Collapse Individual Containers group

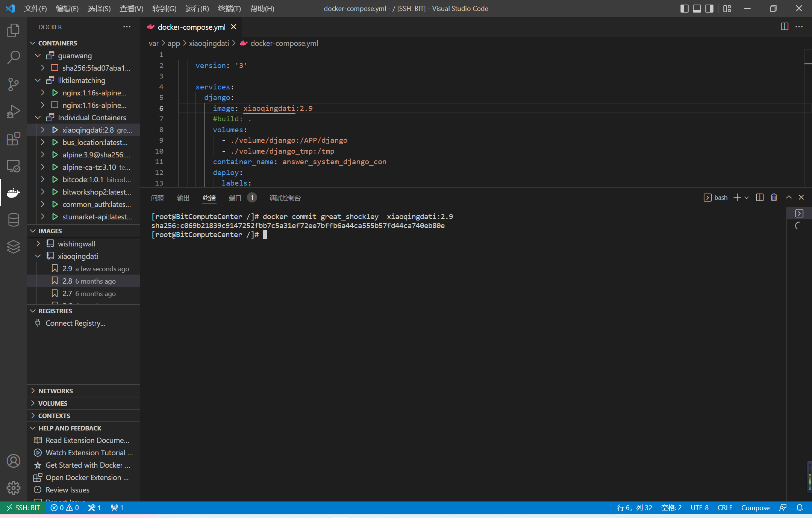pos(38,118)
